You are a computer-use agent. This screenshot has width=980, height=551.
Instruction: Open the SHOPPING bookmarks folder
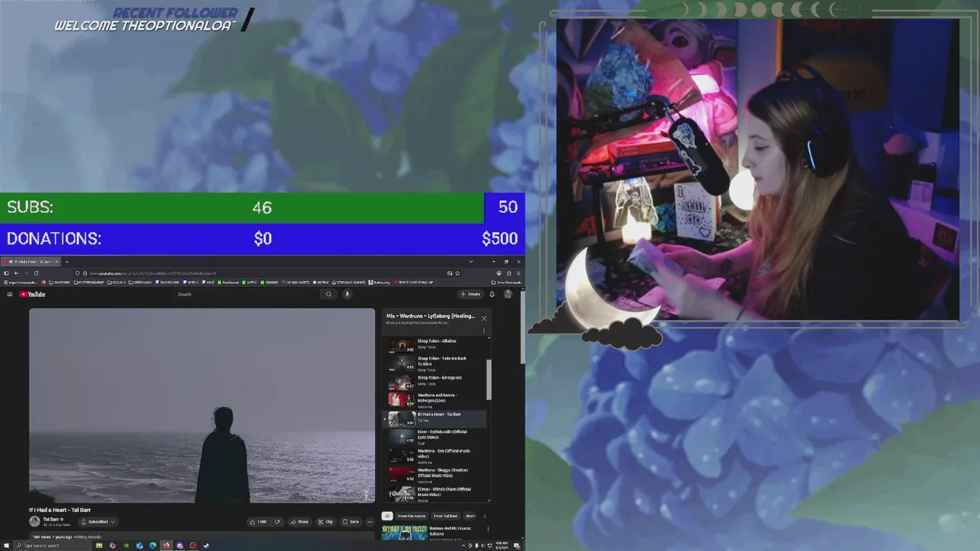tap(58, 282)
